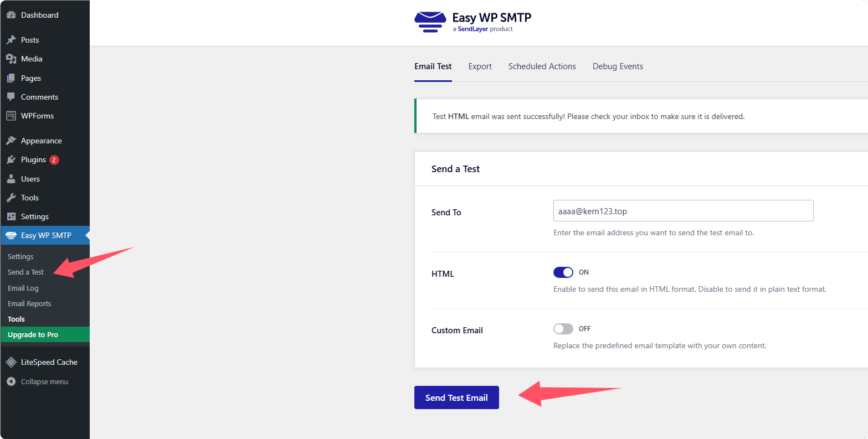Click the Send To email field
Screen dimensions: 868x439
[x=682, y=211]
